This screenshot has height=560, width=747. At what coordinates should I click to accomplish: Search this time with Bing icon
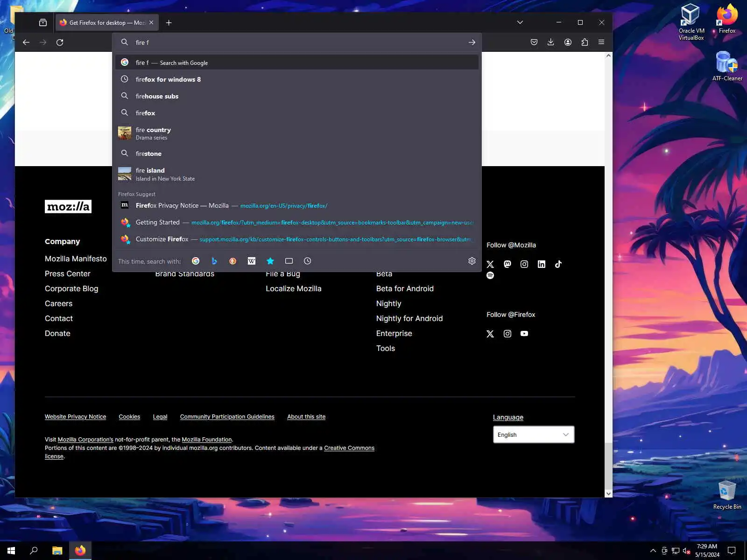tap(214, 261)
